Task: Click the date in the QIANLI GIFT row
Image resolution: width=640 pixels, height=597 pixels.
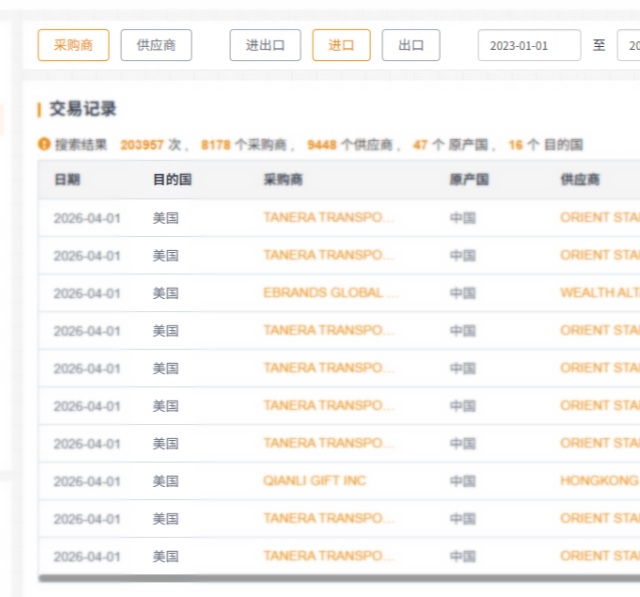Action: (x=87, y=482)
